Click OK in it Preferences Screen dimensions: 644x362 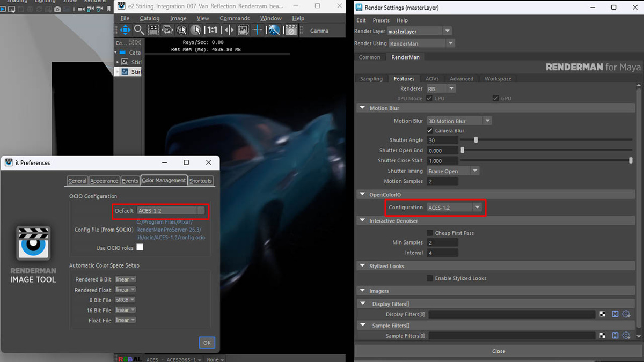pos(207,342)
